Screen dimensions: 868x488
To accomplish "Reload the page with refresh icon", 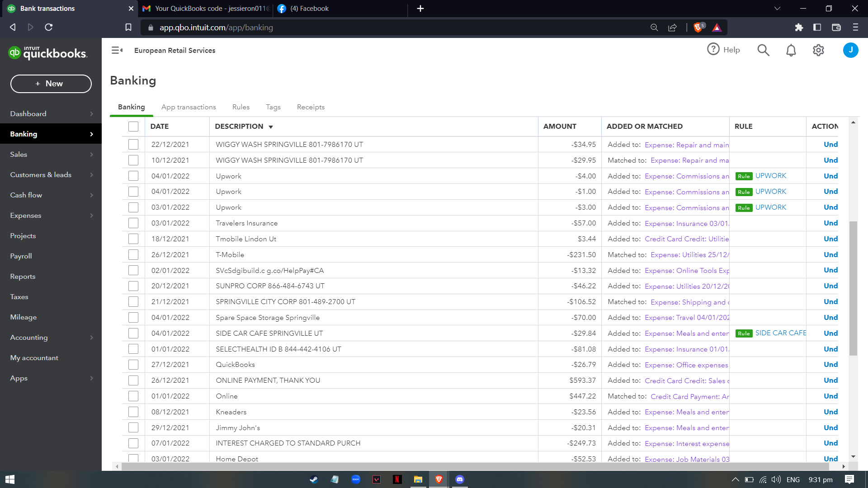I will 49,28.
